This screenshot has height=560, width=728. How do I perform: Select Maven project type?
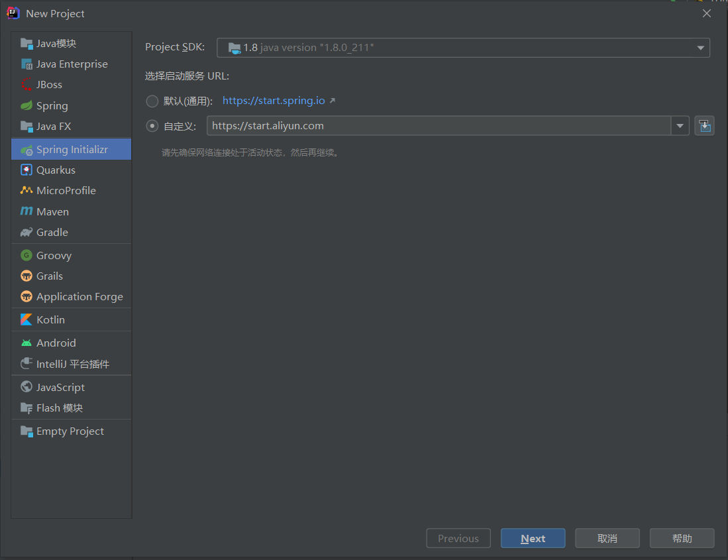(71, 212)
